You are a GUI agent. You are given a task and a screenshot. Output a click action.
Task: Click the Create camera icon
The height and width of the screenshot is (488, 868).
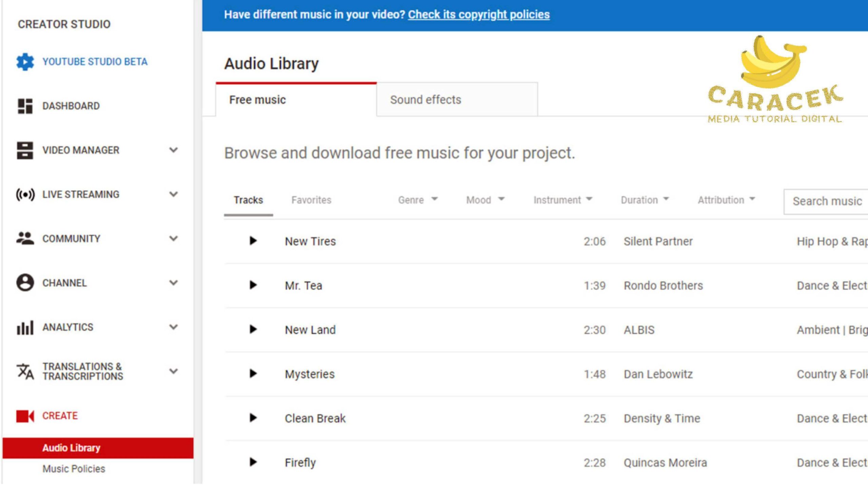point(25,416)
